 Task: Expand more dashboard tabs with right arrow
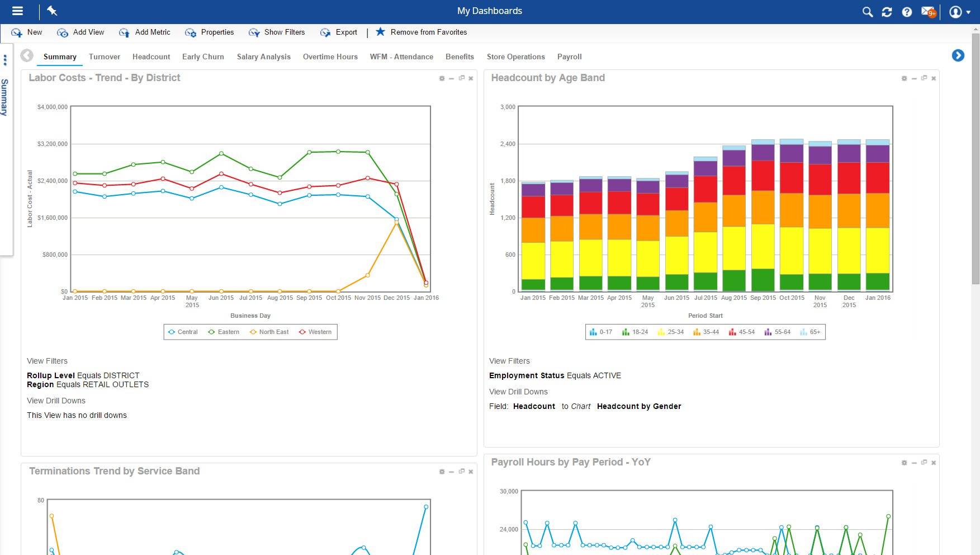(958, 55)
